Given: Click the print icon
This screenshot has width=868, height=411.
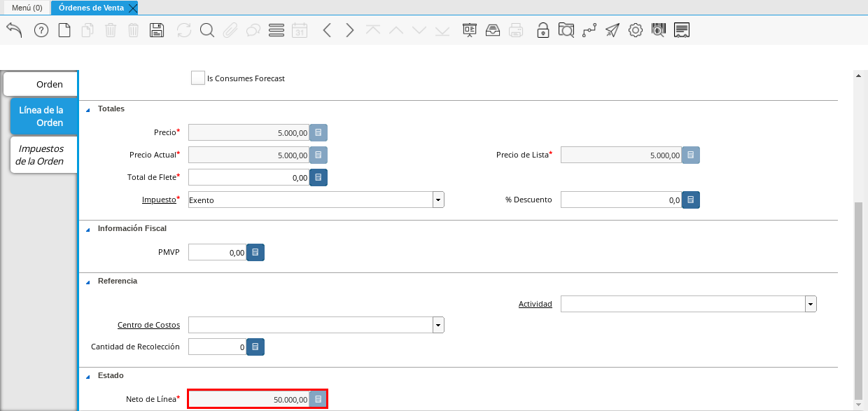Looking at the screenshot, I should tap(516, 30).
